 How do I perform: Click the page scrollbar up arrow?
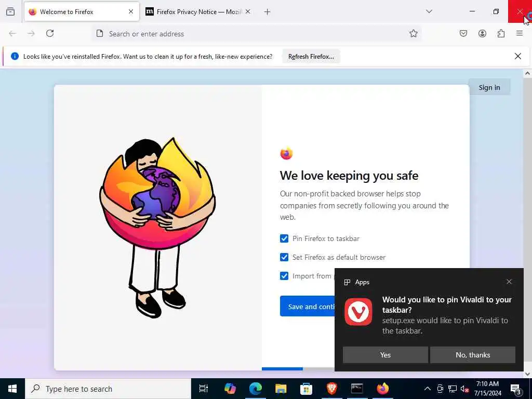[x=527, y=73]
